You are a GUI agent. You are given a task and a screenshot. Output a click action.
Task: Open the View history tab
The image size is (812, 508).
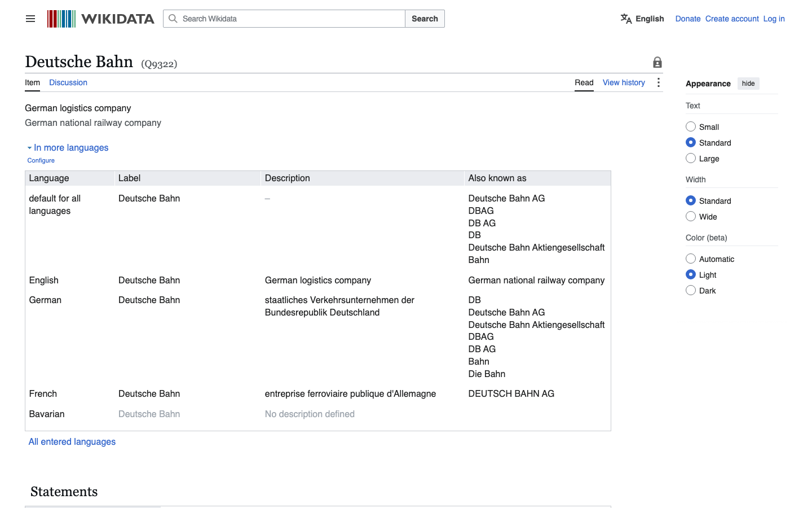click(624, 82)
